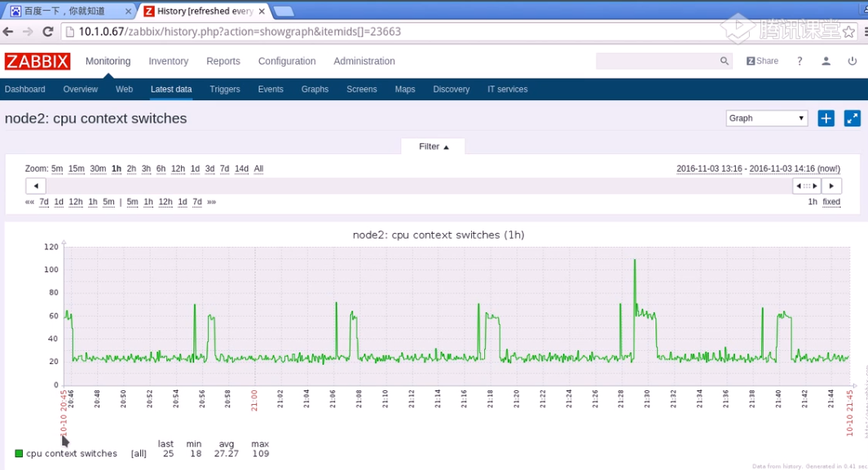Open the Graph view dropdown
The width and height of the screenshot is (868, 470).
[x=767, y=118]
